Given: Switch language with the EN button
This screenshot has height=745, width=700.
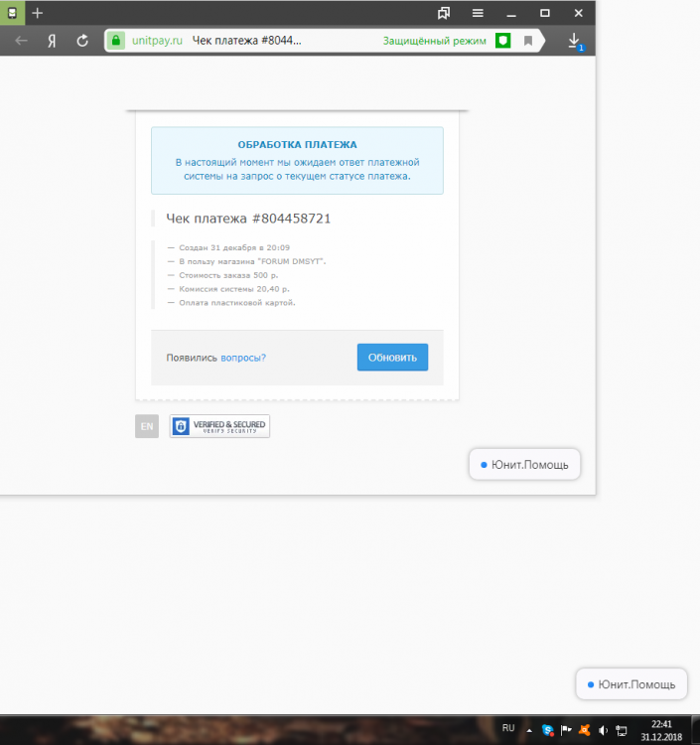Looking at the screenshot, I should [x=147, y=426].
